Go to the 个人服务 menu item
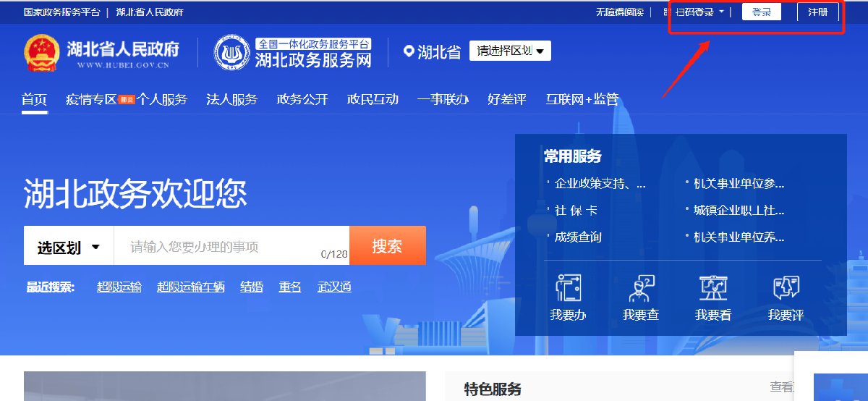 click(x=163, y=99)
